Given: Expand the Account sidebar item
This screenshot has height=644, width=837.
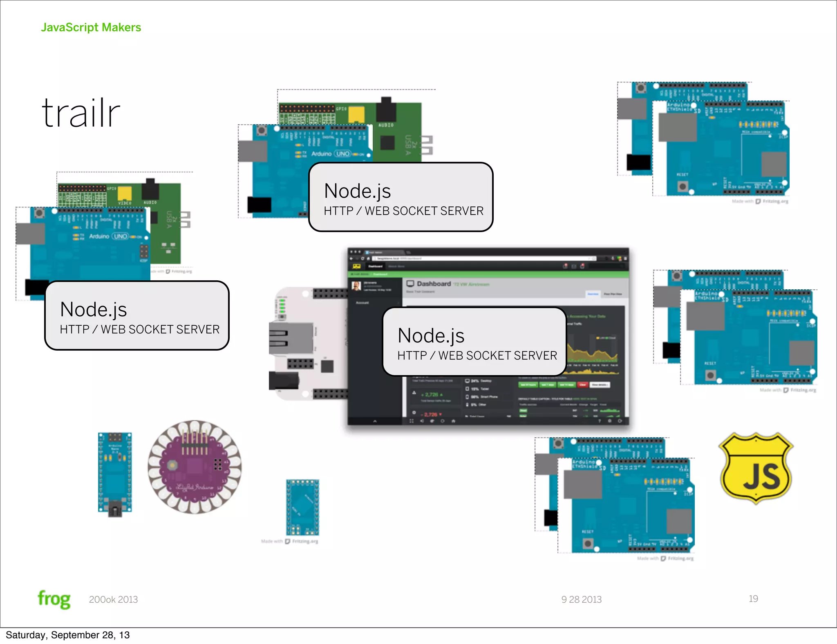Looking at the screenshot, I should coord(362,303).
